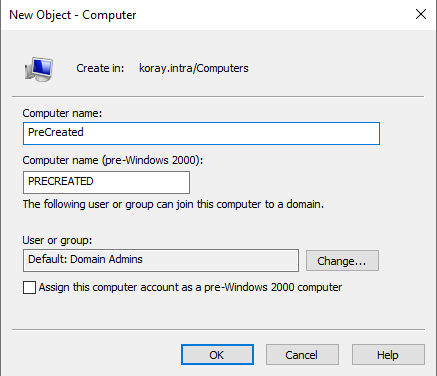Click the koray.intra/Computers path text
Image resolution: width=437 pixels, height=376 pixels.
194,68
